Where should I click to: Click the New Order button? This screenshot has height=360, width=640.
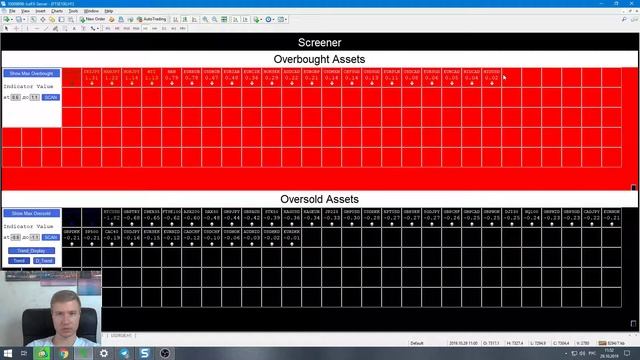click(92, 19)
